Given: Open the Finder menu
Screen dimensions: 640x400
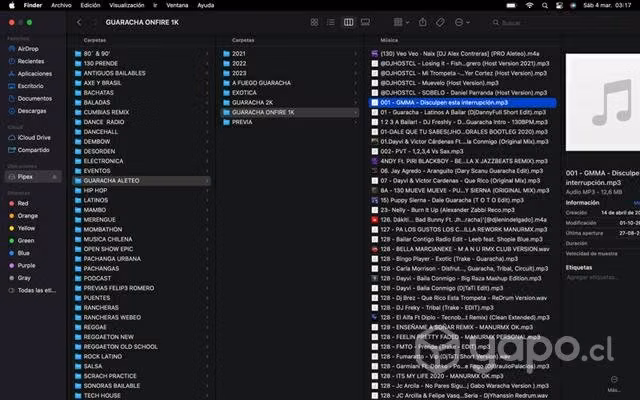Looking at the screenshot, I should click(x=33, y=5).
